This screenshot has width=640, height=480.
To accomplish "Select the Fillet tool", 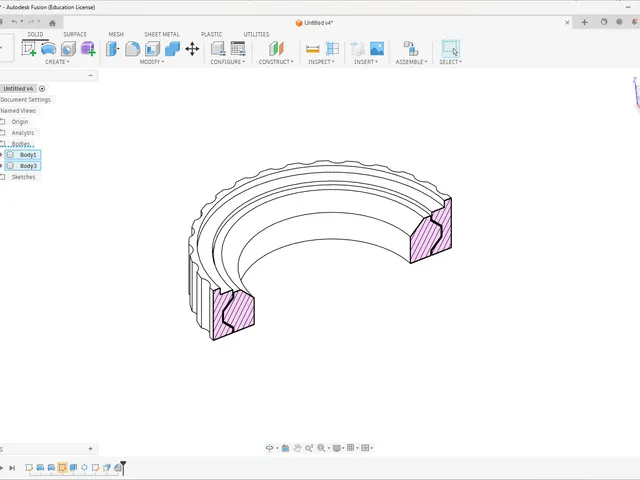I will pyautogui.click(x=132, y=49).
